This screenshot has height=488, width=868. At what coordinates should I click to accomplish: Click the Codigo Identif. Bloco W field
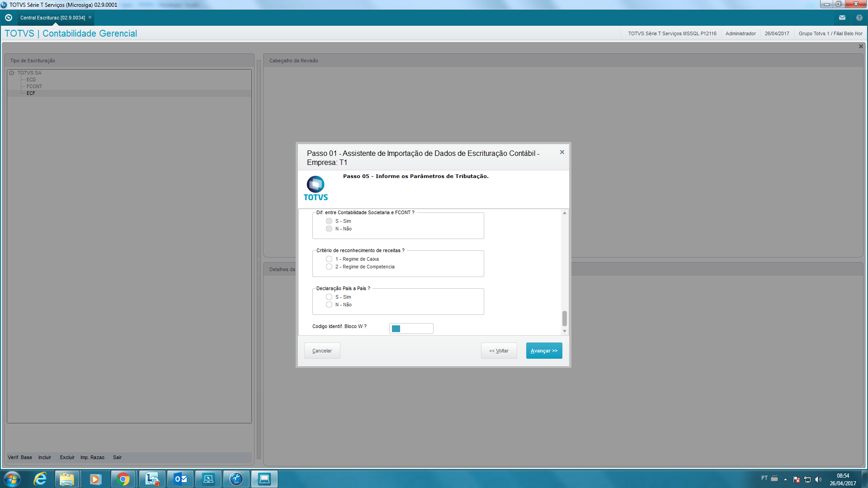[x=411, y=328]
